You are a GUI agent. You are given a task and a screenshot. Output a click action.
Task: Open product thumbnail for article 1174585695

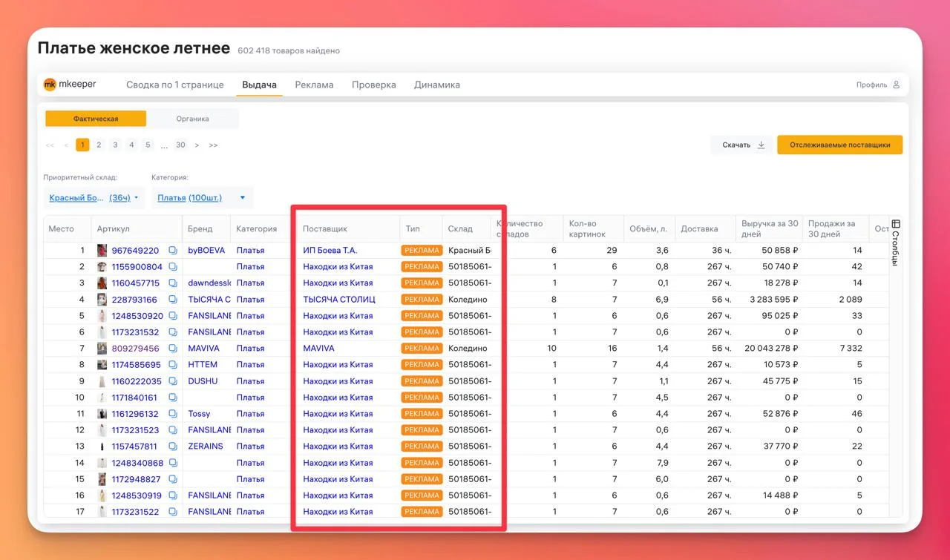pyautogui.click(x=102, y=365)
